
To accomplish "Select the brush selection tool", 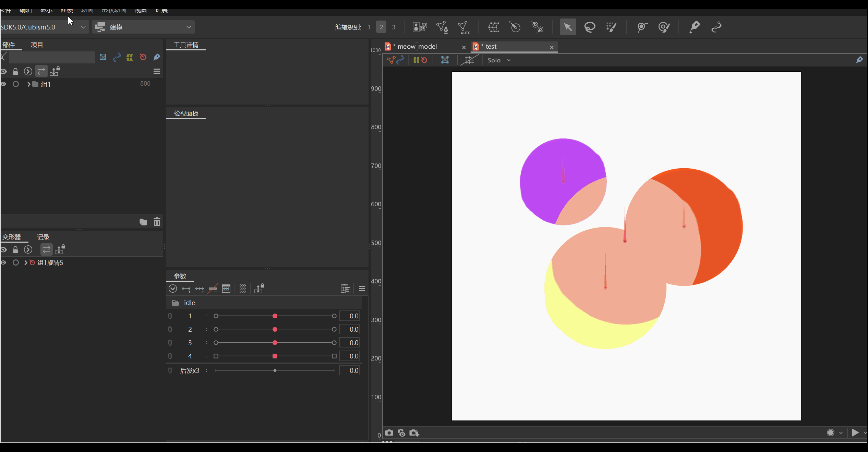I will (611, 27).
